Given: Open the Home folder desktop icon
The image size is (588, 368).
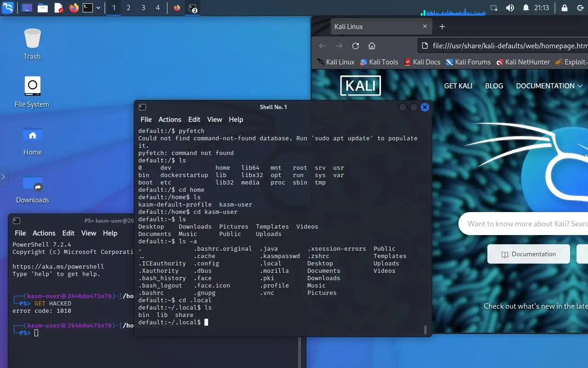Looking at the screenshot, I should (32, 140).
